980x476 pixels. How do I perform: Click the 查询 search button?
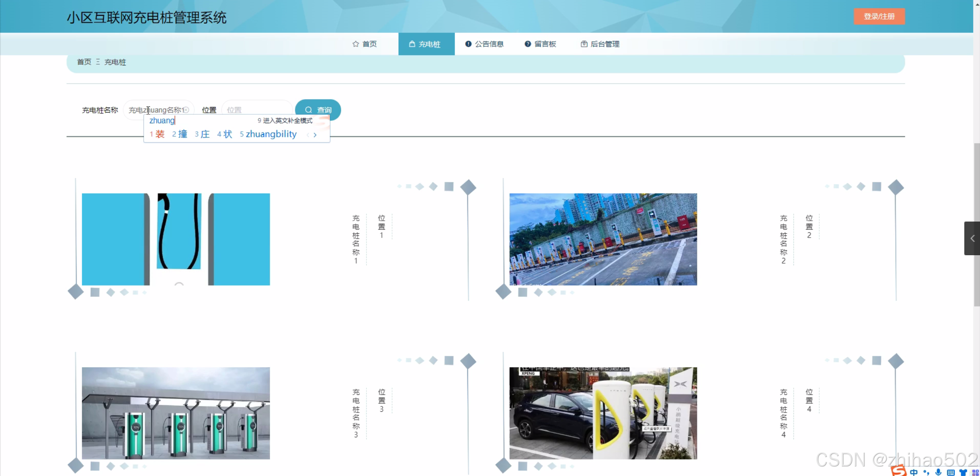[x=318, y=110]
